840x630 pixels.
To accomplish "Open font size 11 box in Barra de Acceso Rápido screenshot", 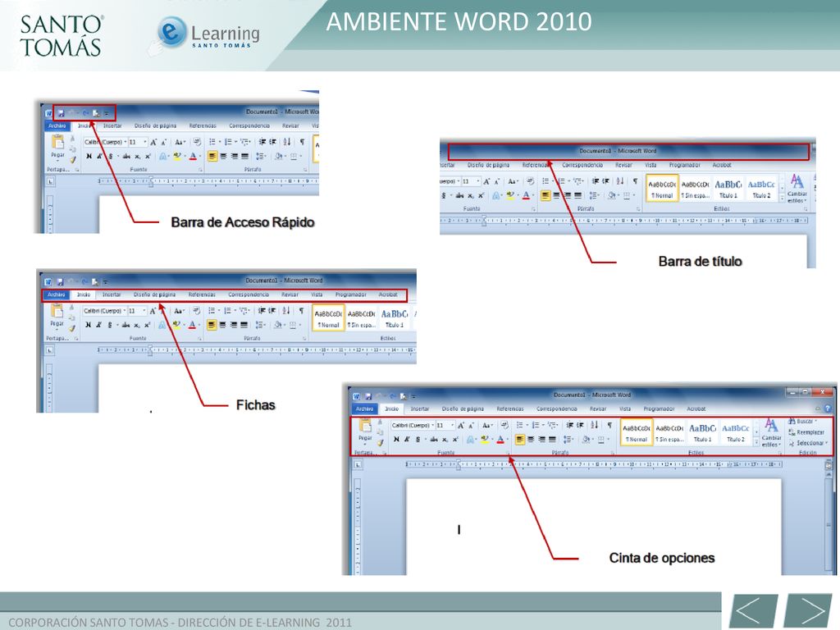I will coord(138,142).
